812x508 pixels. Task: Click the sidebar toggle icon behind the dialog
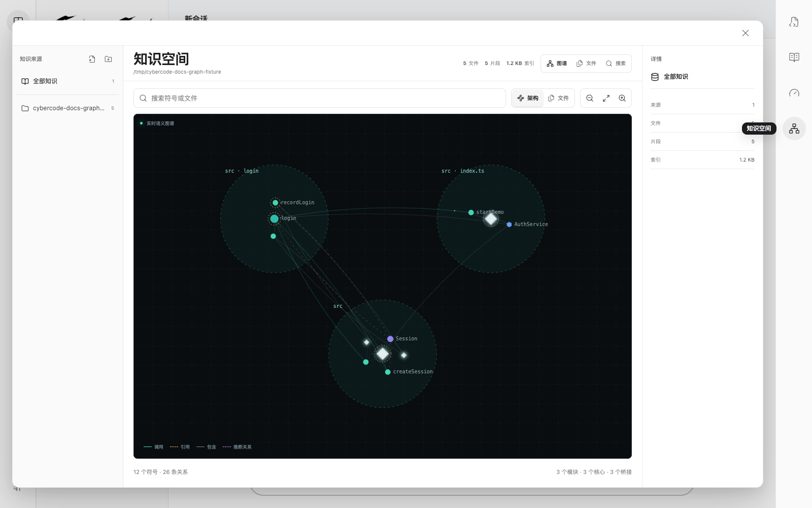(x=18, y=20)
